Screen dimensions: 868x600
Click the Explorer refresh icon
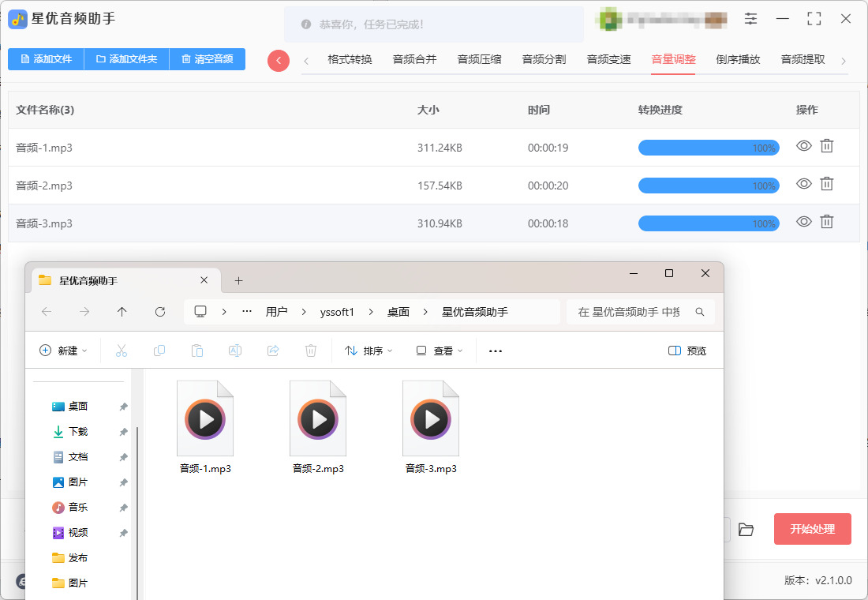pyautogui.click(x=160, y=312)
